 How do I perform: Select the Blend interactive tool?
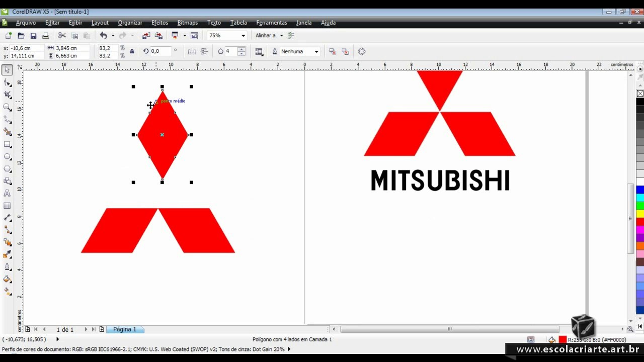point(7,242)
